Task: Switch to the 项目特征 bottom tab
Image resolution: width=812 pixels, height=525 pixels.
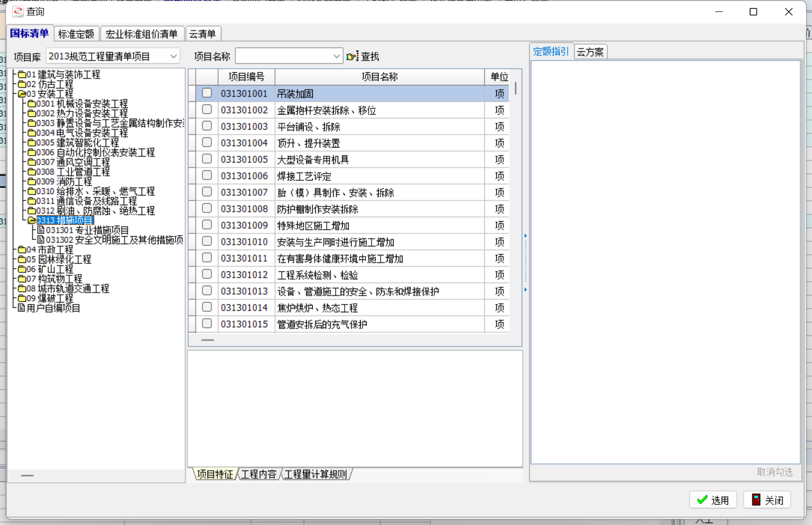Action: tap(215, 475)
